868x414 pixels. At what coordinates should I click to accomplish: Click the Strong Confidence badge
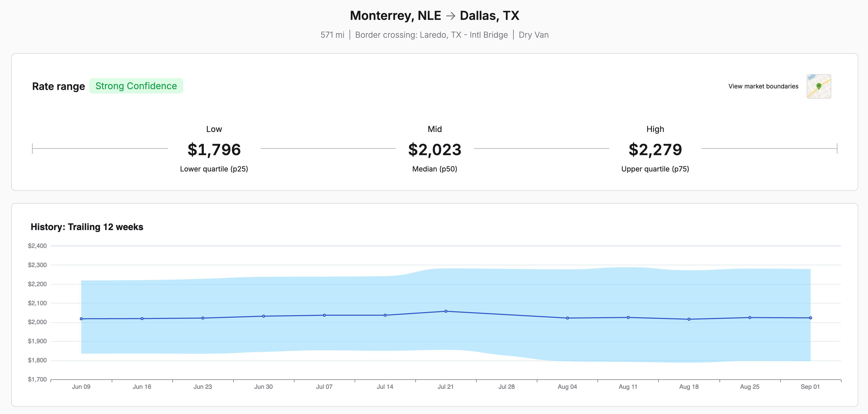click(x=136, y=86)
